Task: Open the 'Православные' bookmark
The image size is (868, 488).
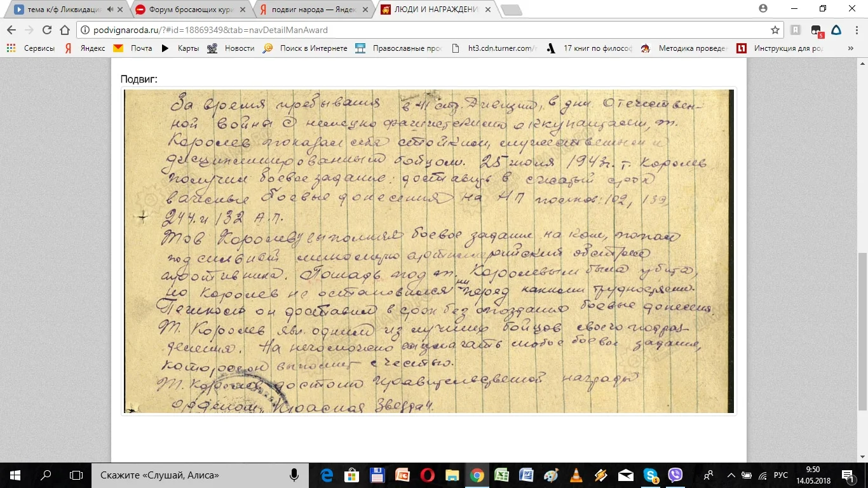Action: [399, 48]
